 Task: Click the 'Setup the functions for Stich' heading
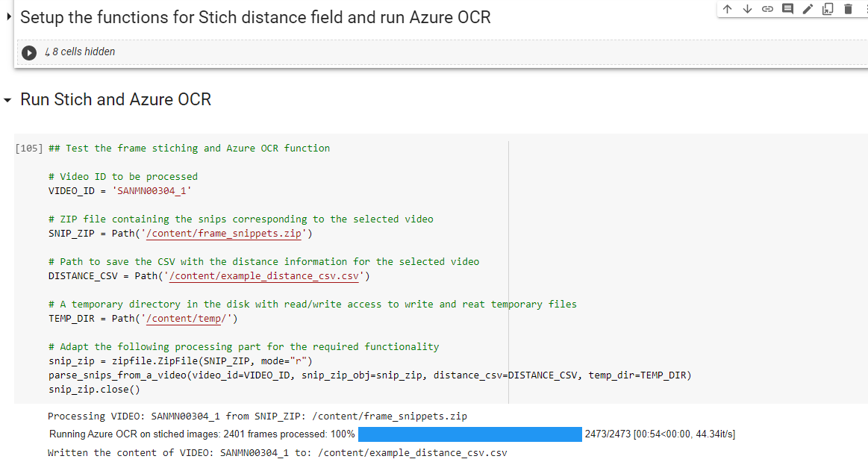(255, 17)
